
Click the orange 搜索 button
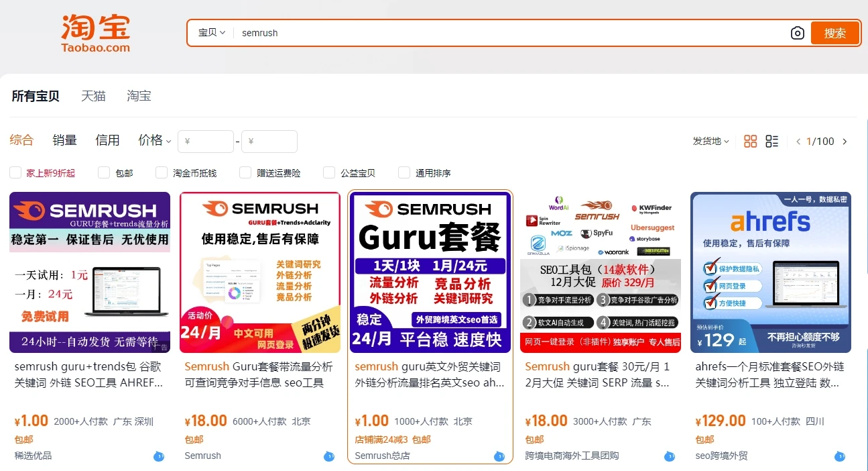pyautogui.click(x=835, y=33)
